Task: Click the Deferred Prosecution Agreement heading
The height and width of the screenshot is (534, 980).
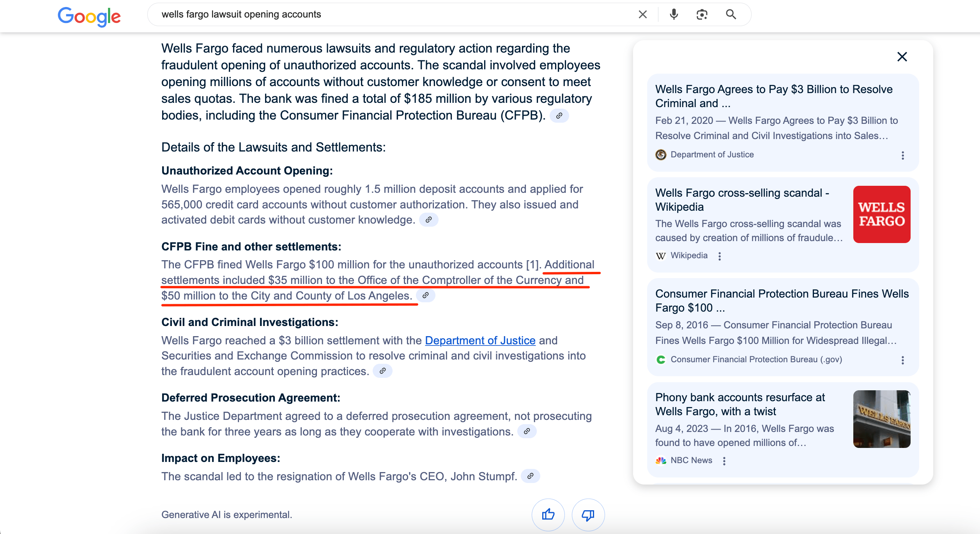Action: [x=251, y=398]
